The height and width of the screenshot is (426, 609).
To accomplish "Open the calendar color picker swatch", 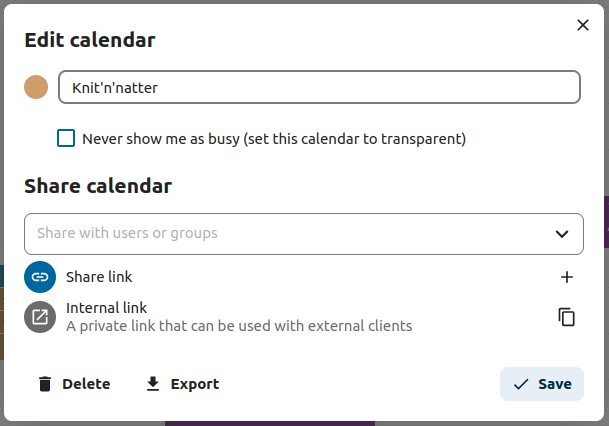I will click(37, 87).
